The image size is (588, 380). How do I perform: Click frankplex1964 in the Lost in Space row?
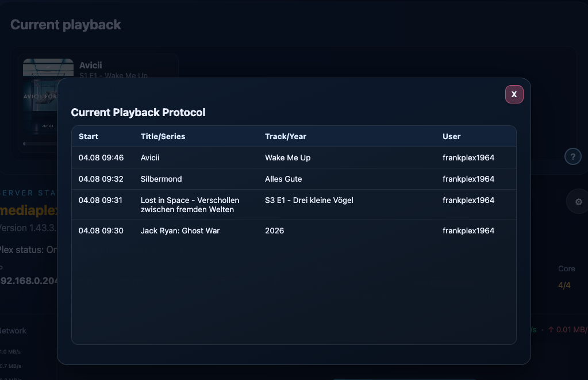pos(468,200)
